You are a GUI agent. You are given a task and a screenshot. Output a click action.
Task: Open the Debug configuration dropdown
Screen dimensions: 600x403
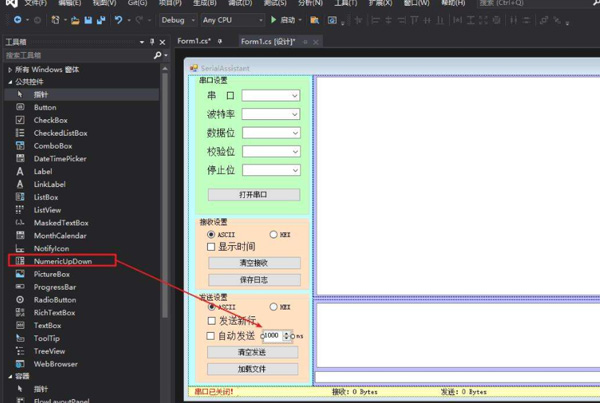pos(178,20)
